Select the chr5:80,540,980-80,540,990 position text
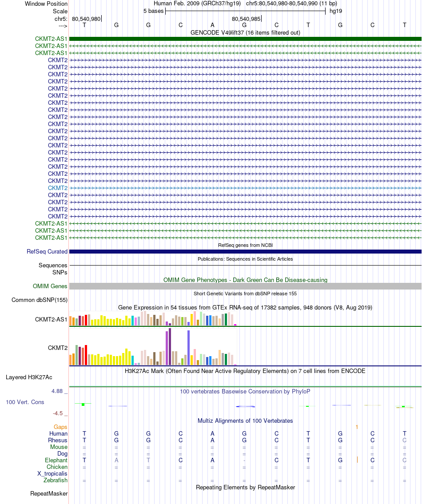422x504 pixels. pyautogui.click(x=291, y=4)
